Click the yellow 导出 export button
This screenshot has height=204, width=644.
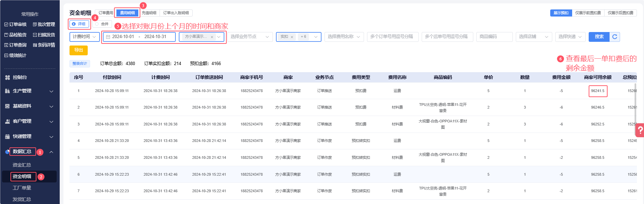coord(79,50)
